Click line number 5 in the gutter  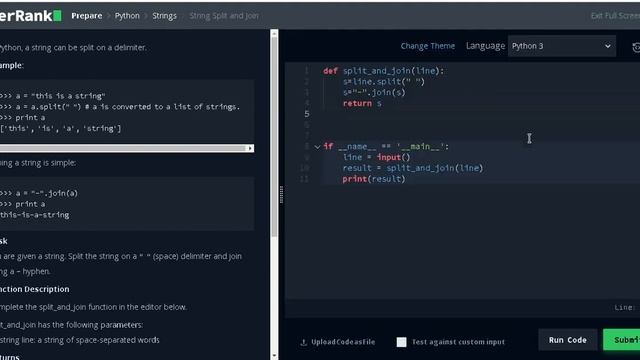[307, 114]
